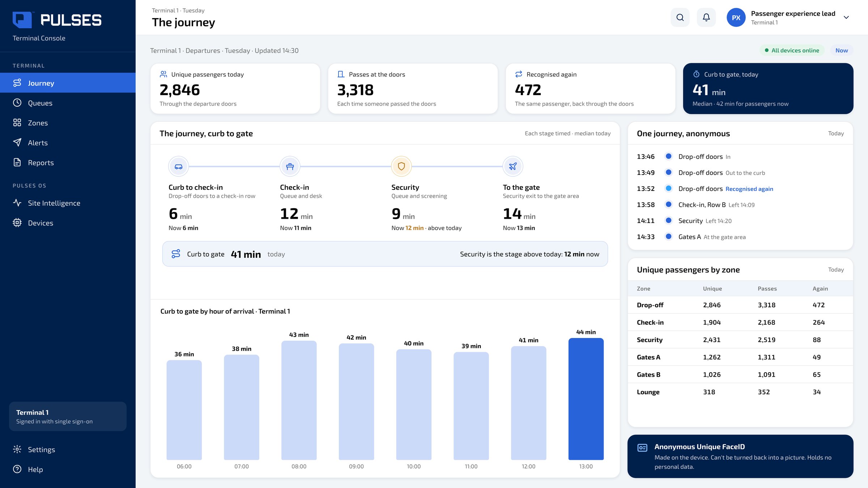Open Settings in the sidebar

[x=68, y=449]
